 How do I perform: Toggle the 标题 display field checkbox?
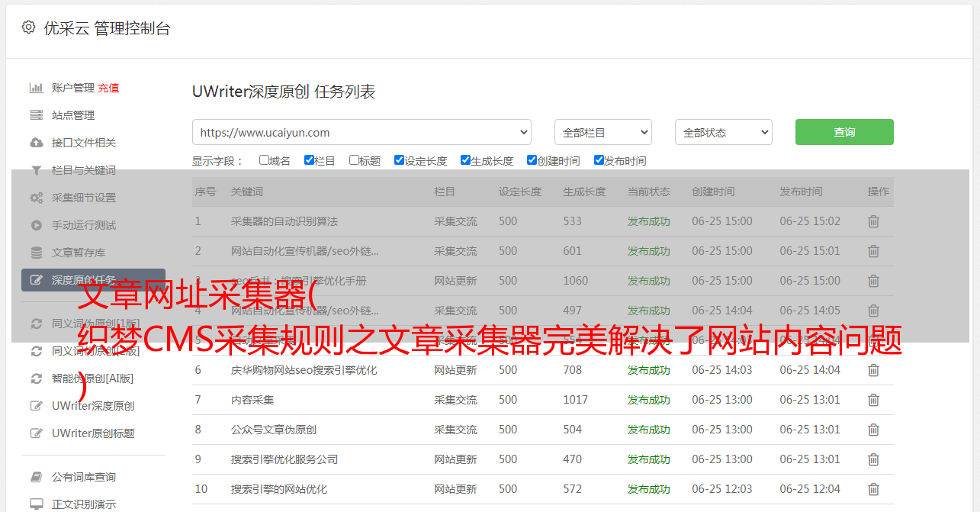354,160
